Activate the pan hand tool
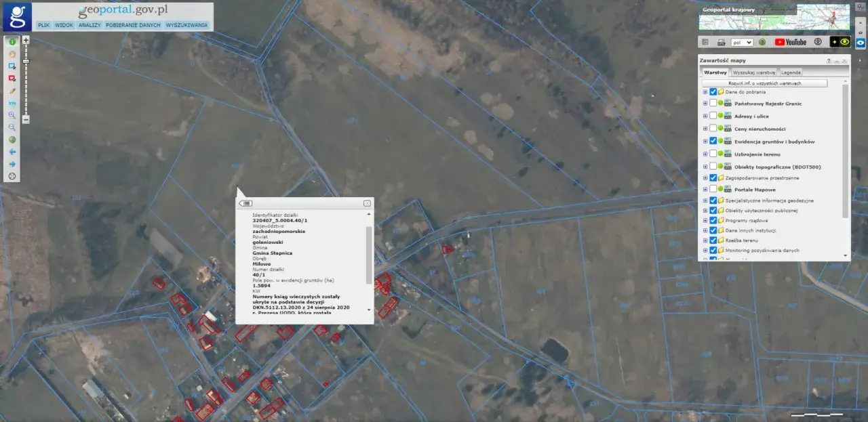Image resolution: width=868 pixels, height=422 pixels. click(12, 54)
